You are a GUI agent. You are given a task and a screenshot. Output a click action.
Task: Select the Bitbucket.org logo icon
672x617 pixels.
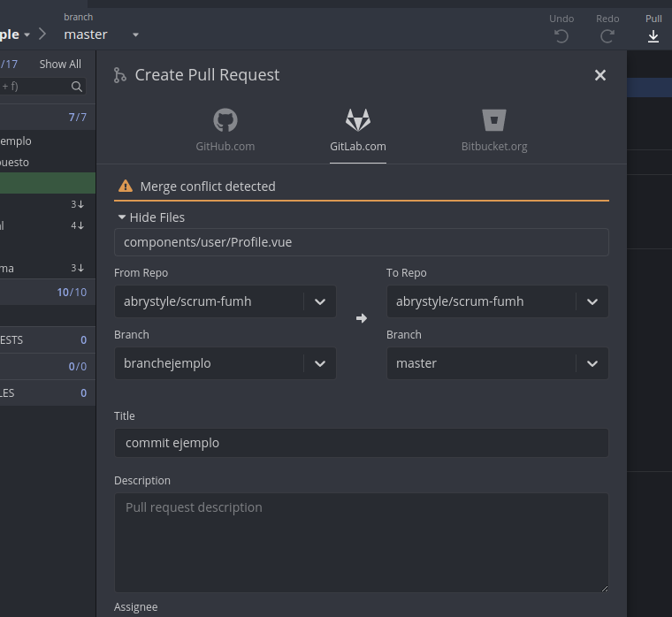tap(494, 120)
